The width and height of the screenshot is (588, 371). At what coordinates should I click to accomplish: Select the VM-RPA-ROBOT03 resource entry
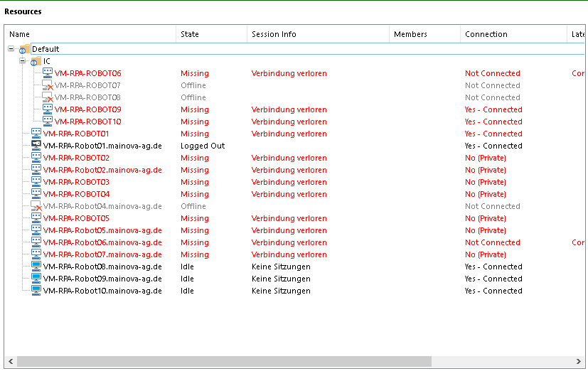[76, 182]
